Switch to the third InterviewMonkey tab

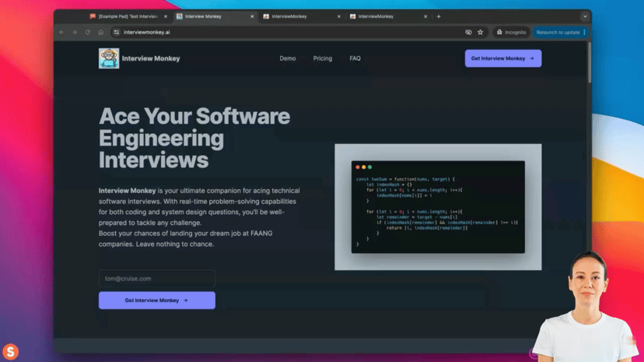tap(301, 16)
